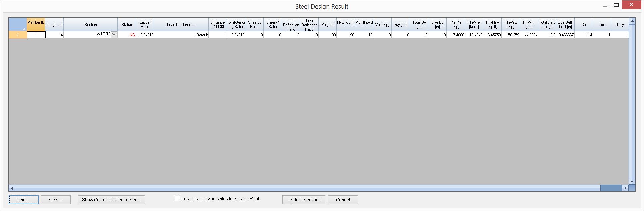Click the horizontal scrollbar left arrow
644x211 pixels.
(x=12, y=188)
